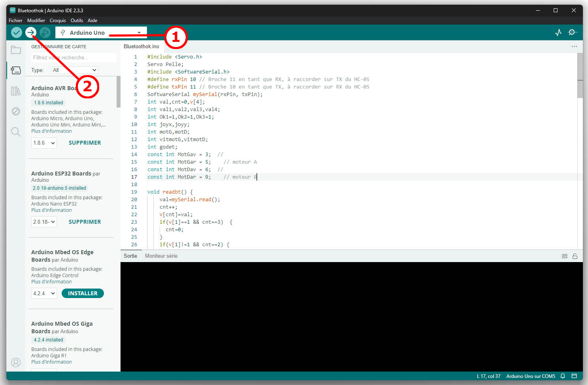The image size is (588, 385).
Task: Open the Debug panel in sidebar
Action: pos(16,111)
